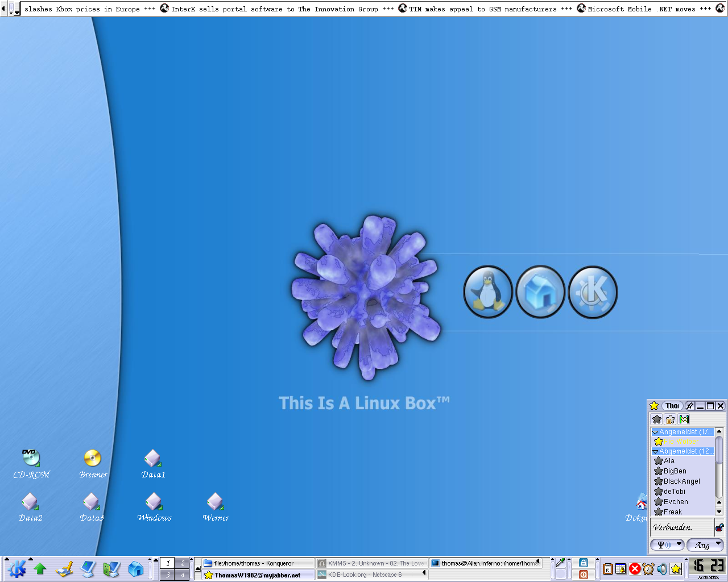
Task: Open the calendar organizer tray icon
Action: [621, 569]
